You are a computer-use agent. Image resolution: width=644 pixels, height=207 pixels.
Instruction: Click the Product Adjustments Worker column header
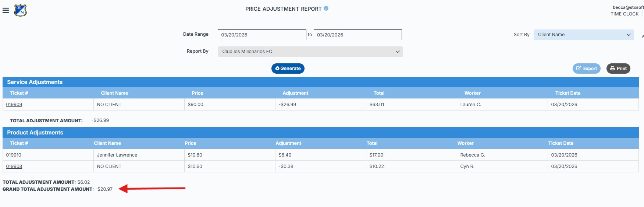click(465, 143)
